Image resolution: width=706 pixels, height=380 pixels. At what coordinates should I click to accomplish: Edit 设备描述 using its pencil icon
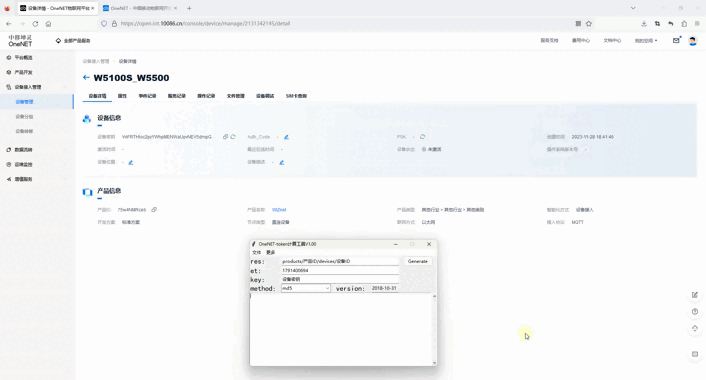point(281,162)
